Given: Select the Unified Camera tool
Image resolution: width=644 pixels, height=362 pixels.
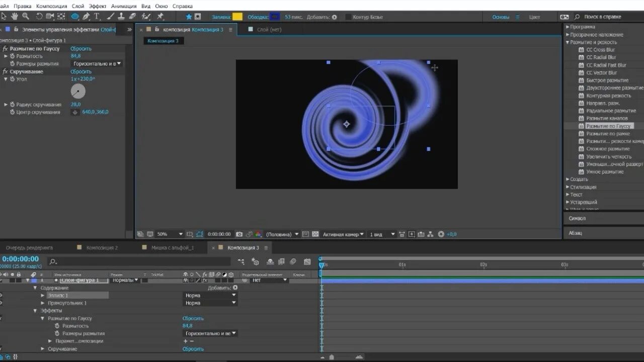Looking at the screenshot, I should [x=50, y=17].
